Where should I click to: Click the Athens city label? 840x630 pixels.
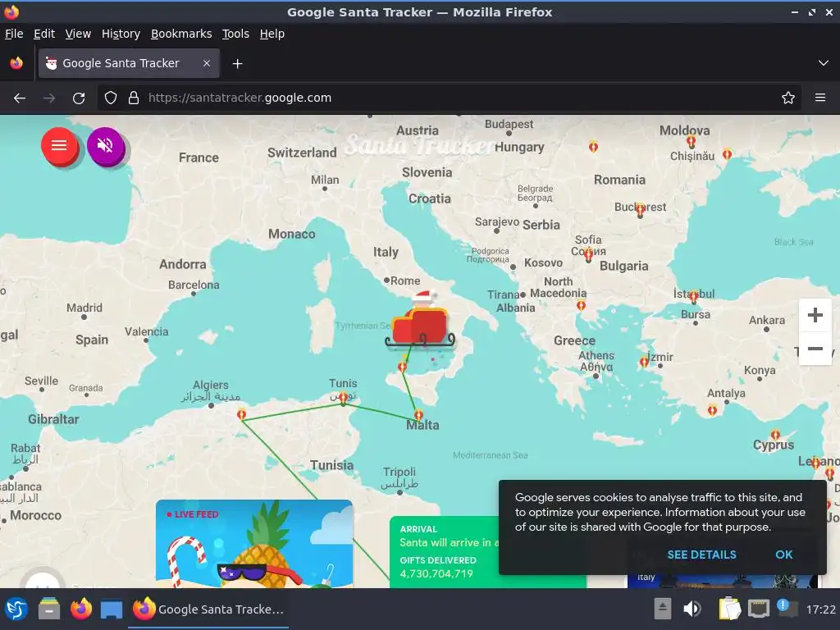[596, 361]
